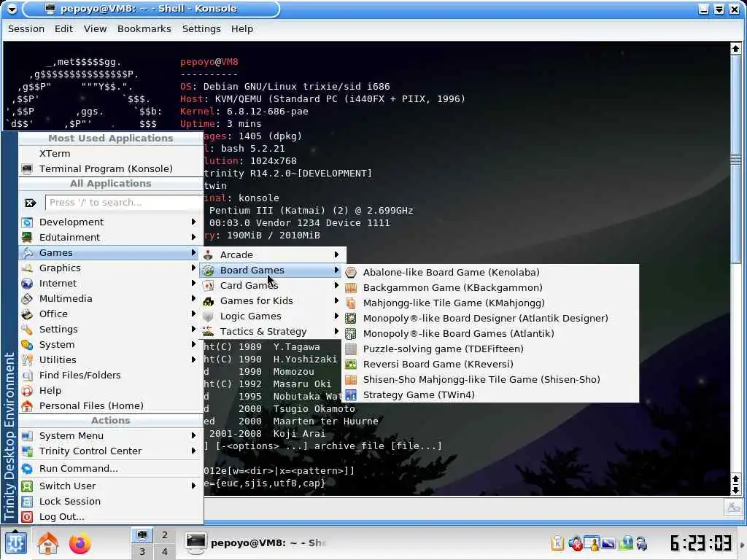Expand the Logic Games submenu arrow

click(x=336, y=316)
